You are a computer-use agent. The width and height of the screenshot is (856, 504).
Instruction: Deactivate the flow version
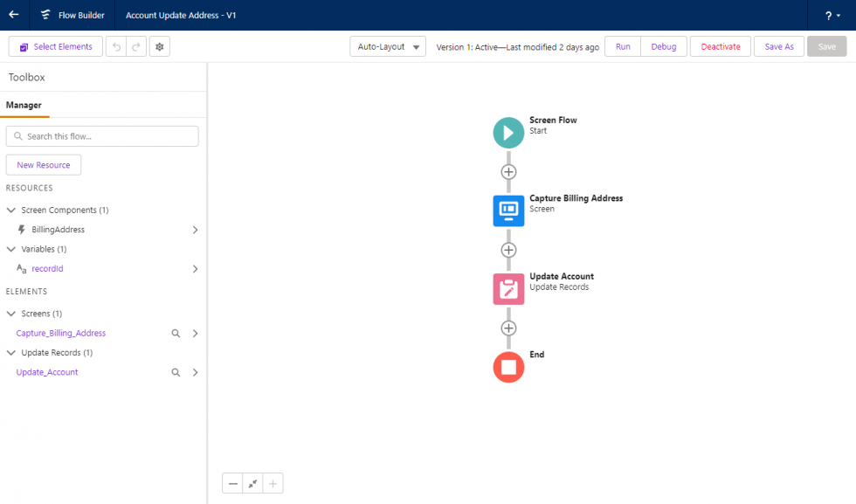[x=721, y=46]
